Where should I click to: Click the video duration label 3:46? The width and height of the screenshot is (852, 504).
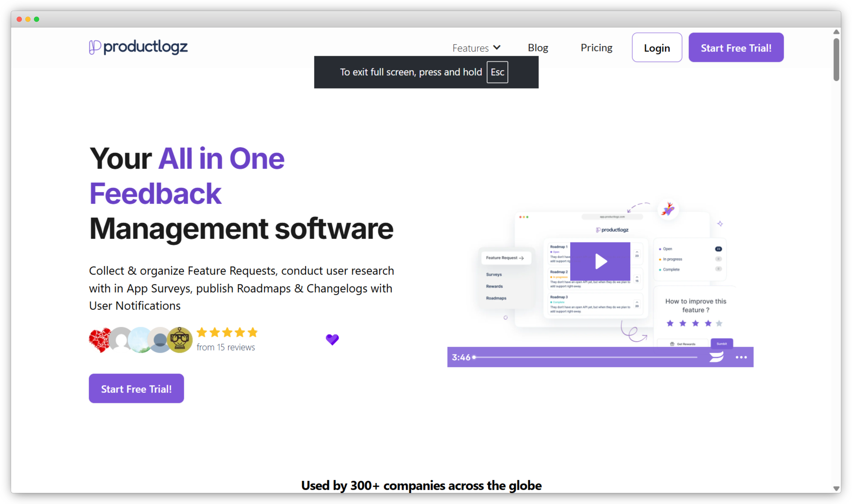(461, 357)
